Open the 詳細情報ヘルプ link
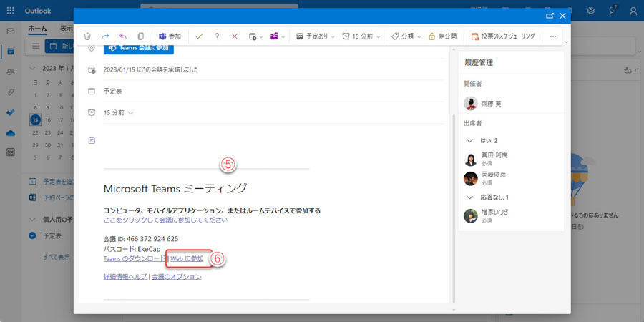The image size is (644, 322). tap(125, 277)
